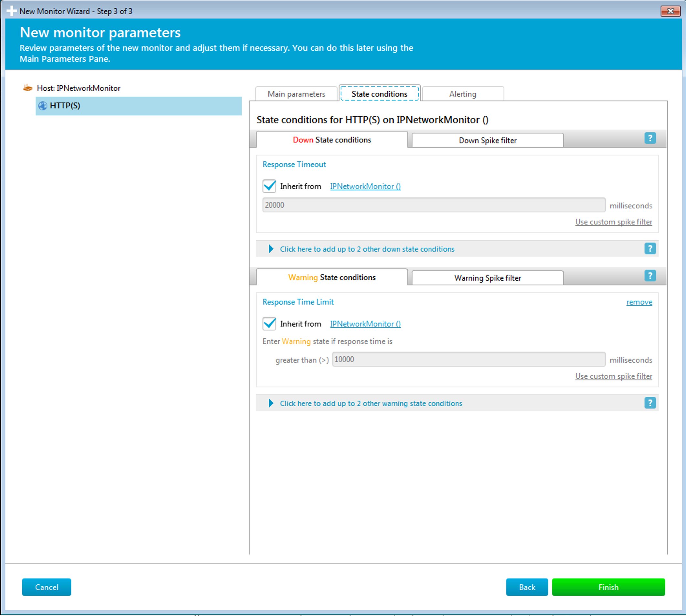Select Host: IPNetworkMonitor in the tree
This screenshot has height=616, width=686.
tap(79, 88)
